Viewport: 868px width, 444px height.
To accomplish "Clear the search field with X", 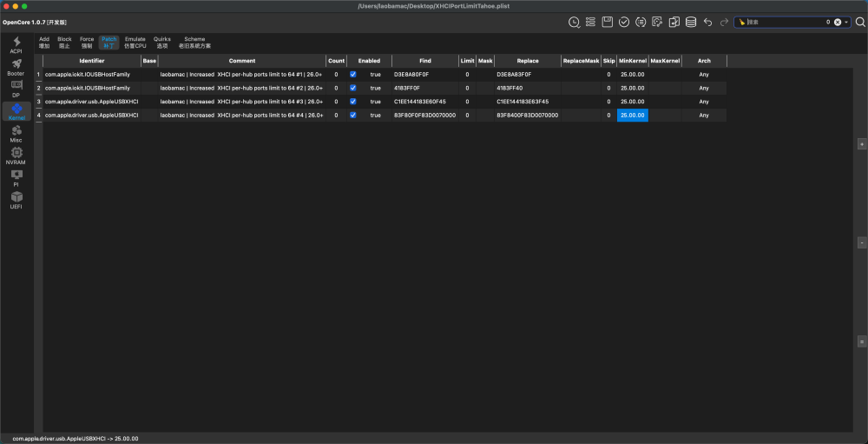I will point(838,23).
